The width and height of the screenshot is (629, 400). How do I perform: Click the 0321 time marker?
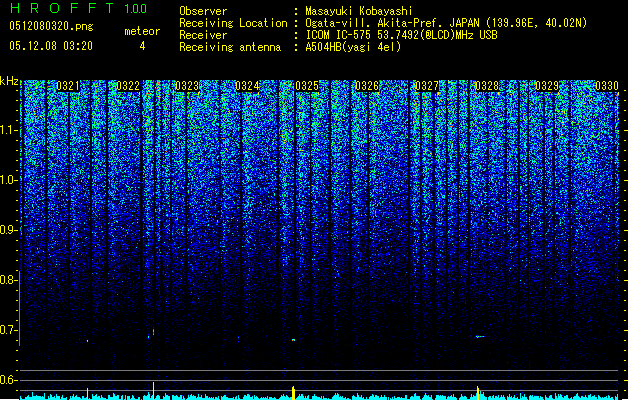click(x=68, y=86)
